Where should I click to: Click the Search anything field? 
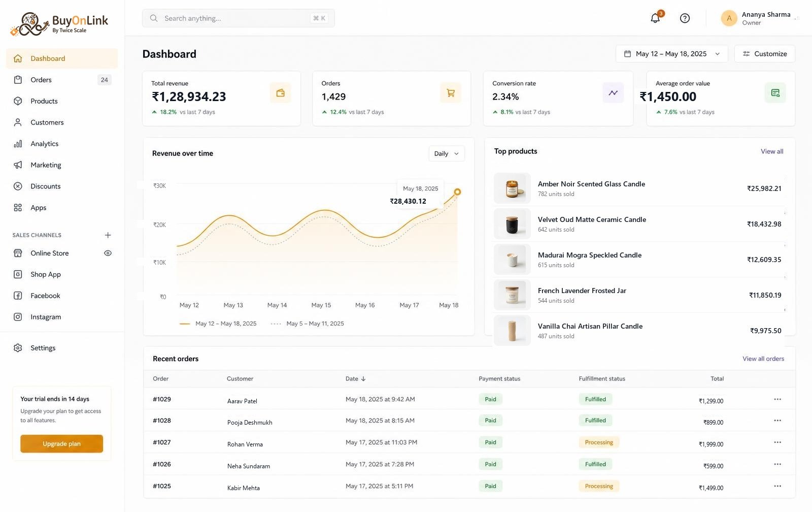[x=239, y=18]
